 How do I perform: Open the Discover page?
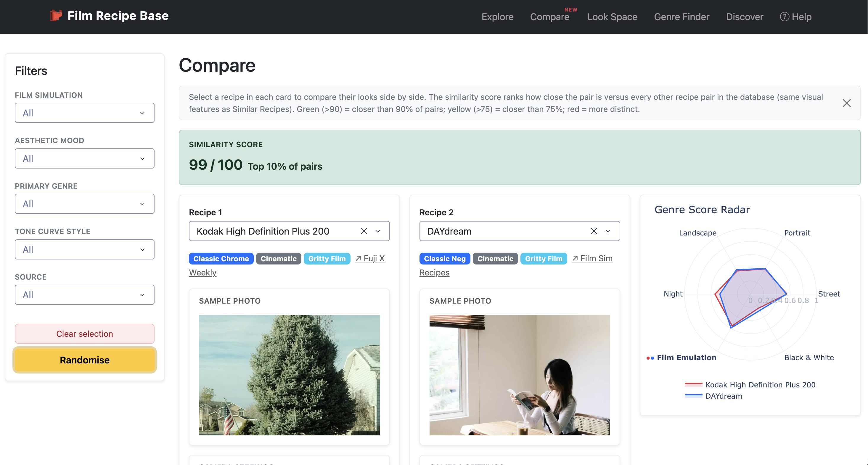745,17
